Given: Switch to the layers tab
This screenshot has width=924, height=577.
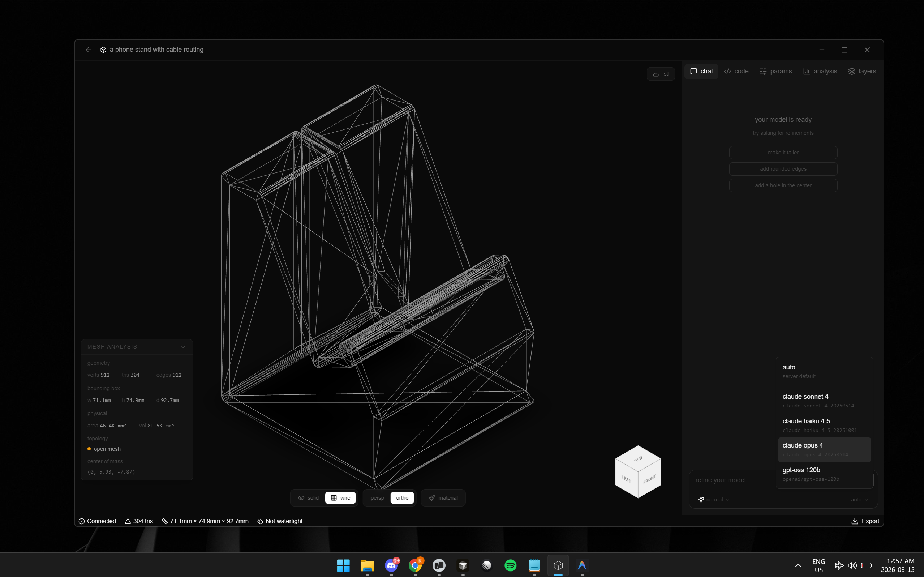Looking at the screenshot, I should pos(862,71).
